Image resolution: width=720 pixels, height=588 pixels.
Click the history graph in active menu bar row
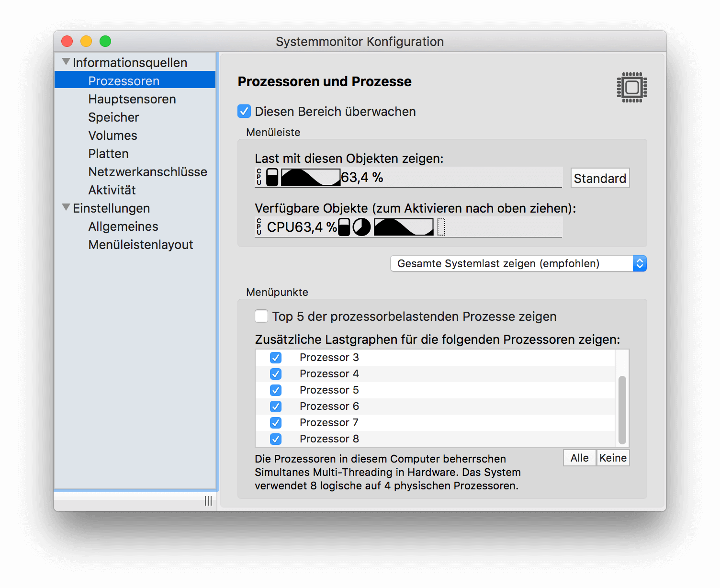[310, 177]
